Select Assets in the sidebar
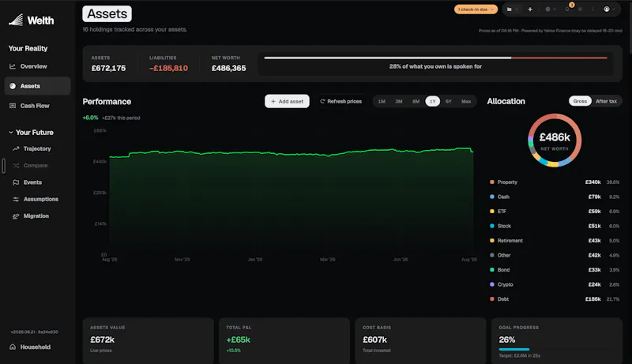The width and height of the screenshot is (632, 364). 37,86
